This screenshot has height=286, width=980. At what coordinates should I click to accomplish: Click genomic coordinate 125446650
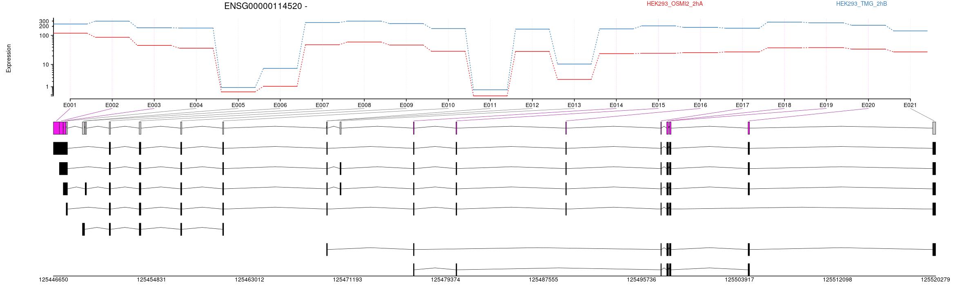(x=53, y=280)
